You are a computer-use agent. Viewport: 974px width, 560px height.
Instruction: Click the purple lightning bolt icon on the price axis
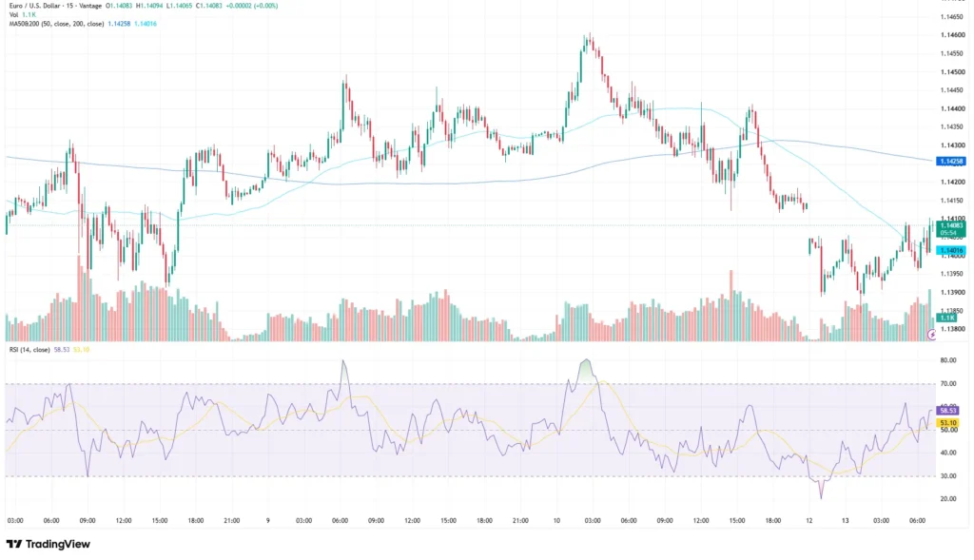coord(932,334)
